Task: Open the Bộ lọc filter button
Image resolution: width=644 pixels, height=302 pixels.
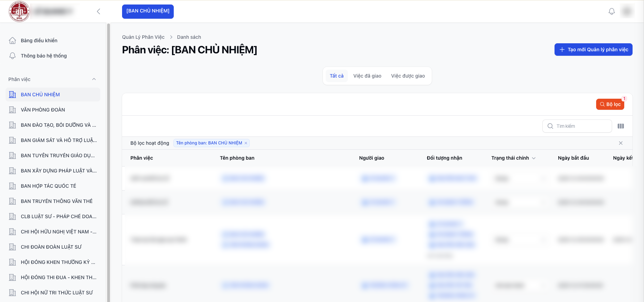Action: click(x=610, y=104)
